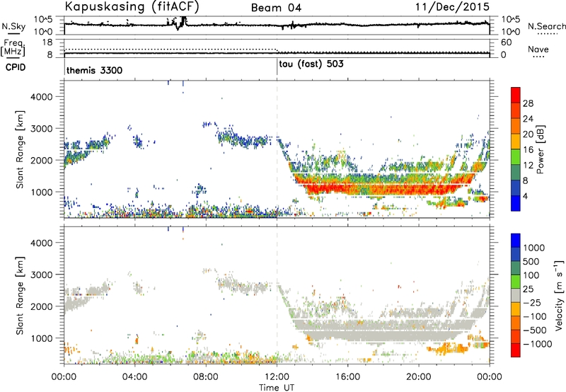566x392 pixels.
Task: Click the date "11/Dec/2015"
Action: (452, 7)
